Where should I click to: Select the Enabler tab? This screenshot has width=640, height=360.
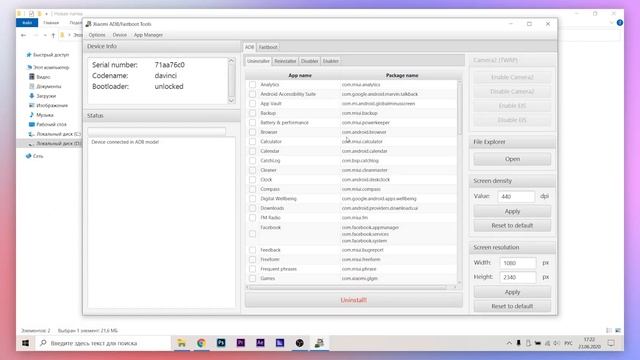(331, 61)
